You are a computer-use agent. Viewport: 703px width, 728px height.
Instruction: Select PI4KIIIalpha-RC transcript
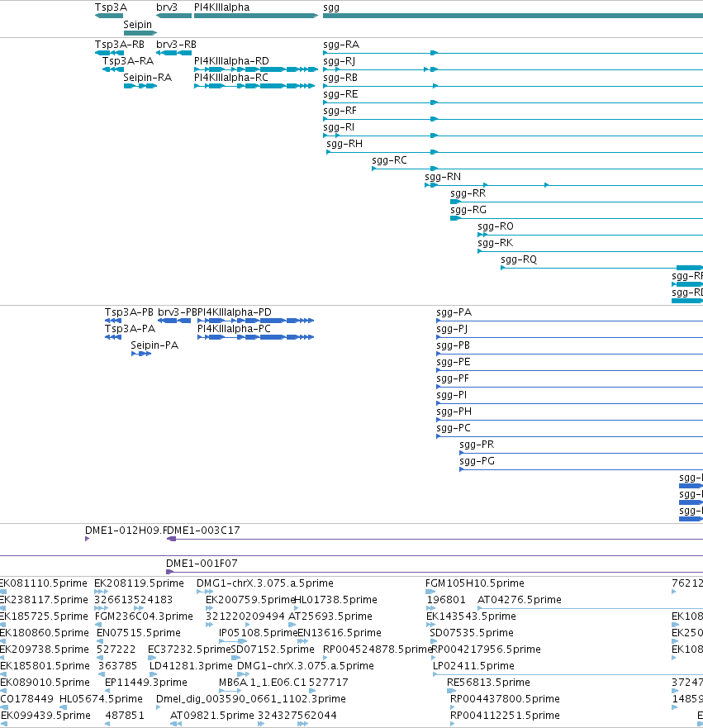click(254, 86)
